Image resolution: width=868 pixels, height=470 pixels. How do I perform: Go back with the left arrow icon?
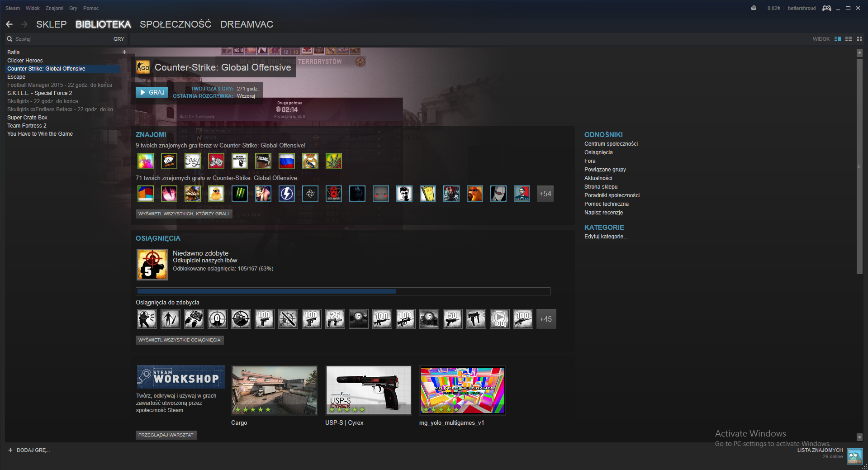pyautogui.click(x=9, y=24)
